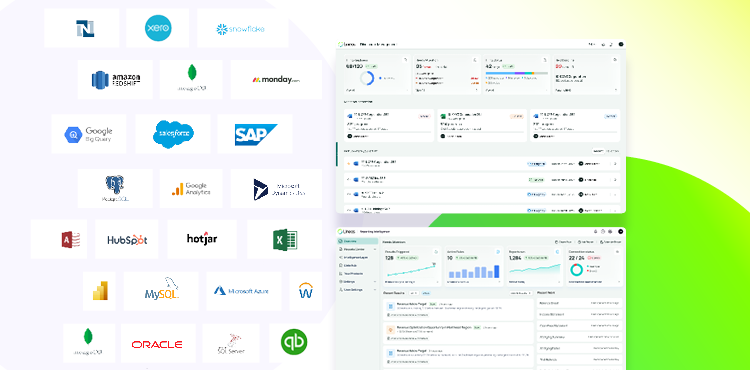Select the Microsoft Access logo tile

59,239
